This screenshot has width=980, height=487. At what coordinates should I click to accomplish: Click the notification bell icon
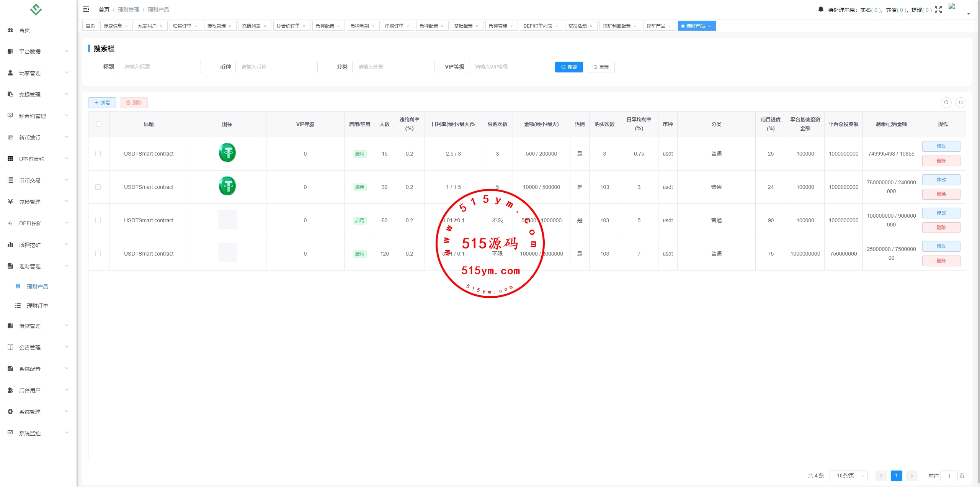click(820, 10)
